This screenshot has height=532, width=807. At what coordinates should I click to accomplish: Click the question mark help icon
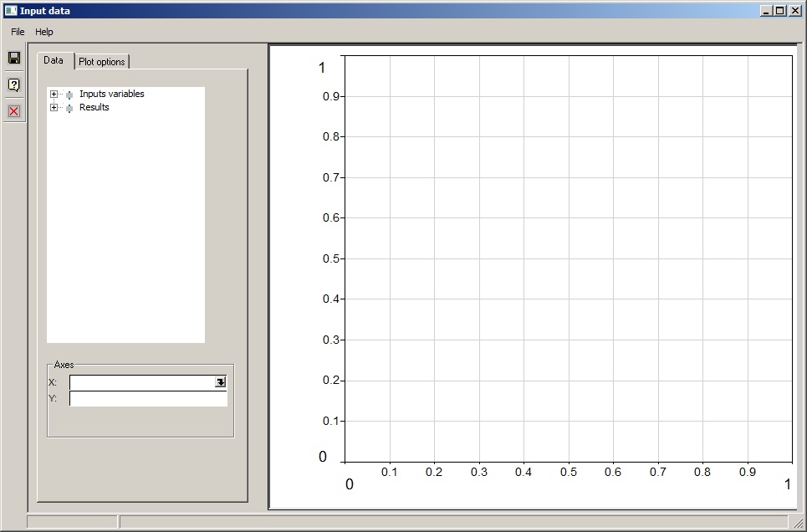(x=13, y=84)
